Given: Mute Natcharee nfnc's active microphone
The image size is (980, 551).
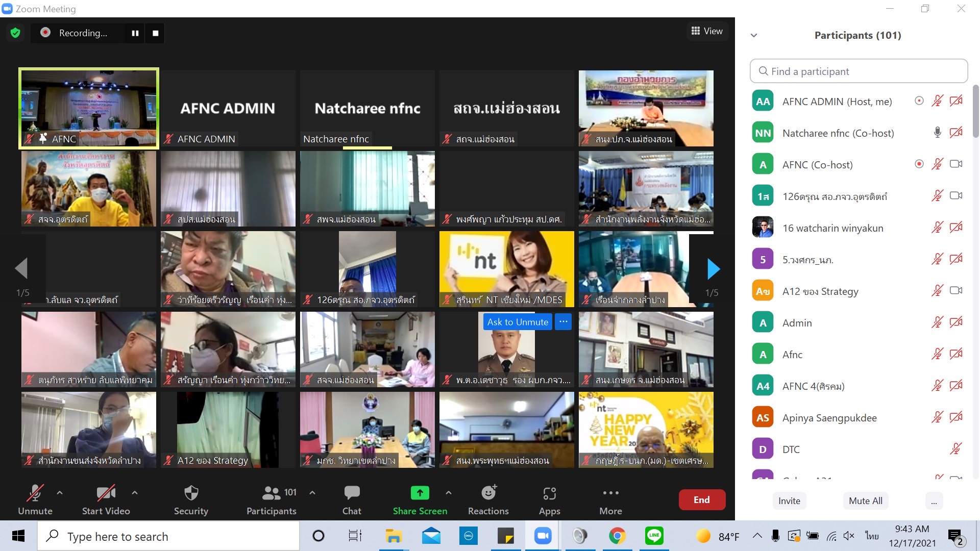Looking at the screenshot, I should point(938,133).
